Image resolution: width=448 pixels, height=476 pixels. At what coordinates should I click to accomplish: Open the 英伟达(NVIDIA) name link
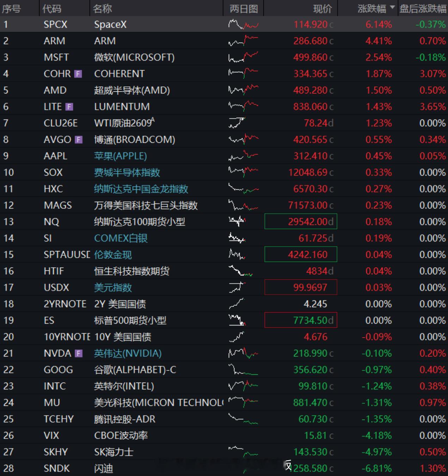click(x=128, y=353)
